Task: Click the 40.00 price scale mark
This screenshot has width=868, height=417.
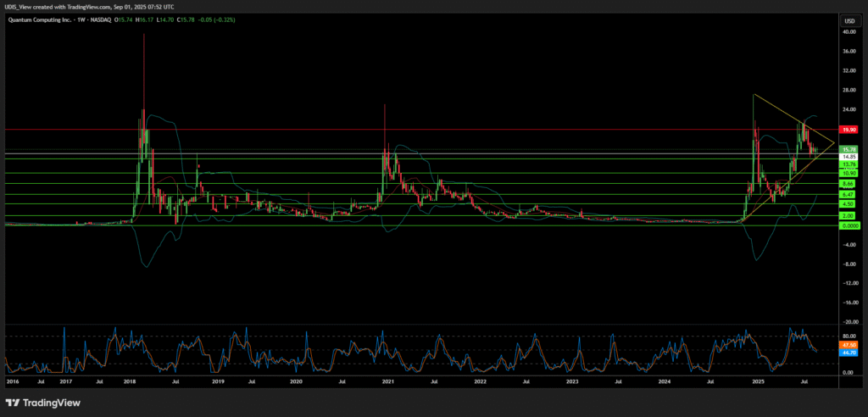Action: click(x=847, y=32)
